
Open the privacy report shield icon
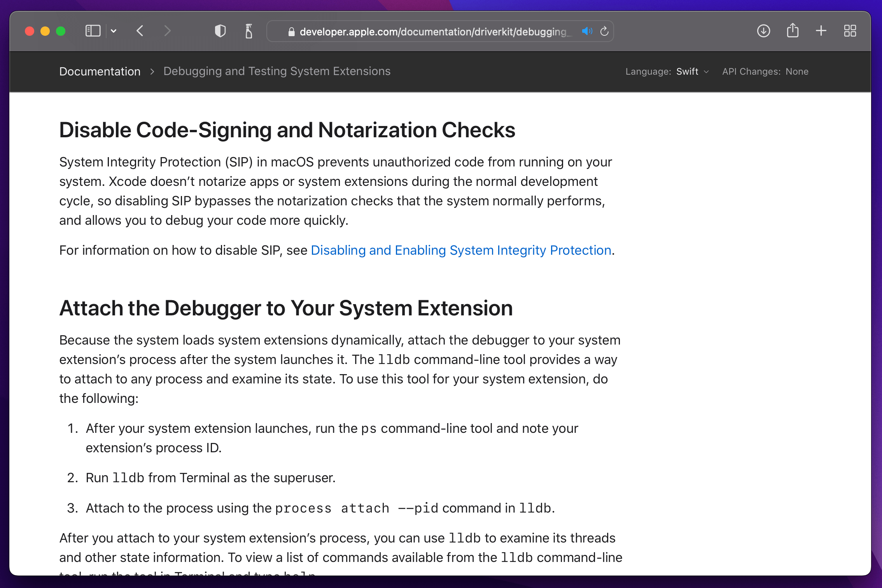[x=220, y=31]
